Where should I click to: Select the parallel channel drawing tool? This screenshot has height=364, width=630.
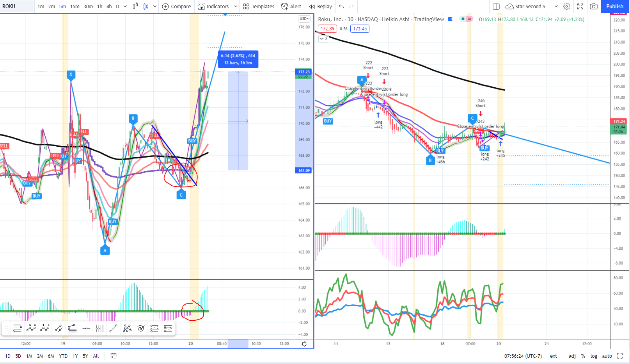click(x=59, y=328)
